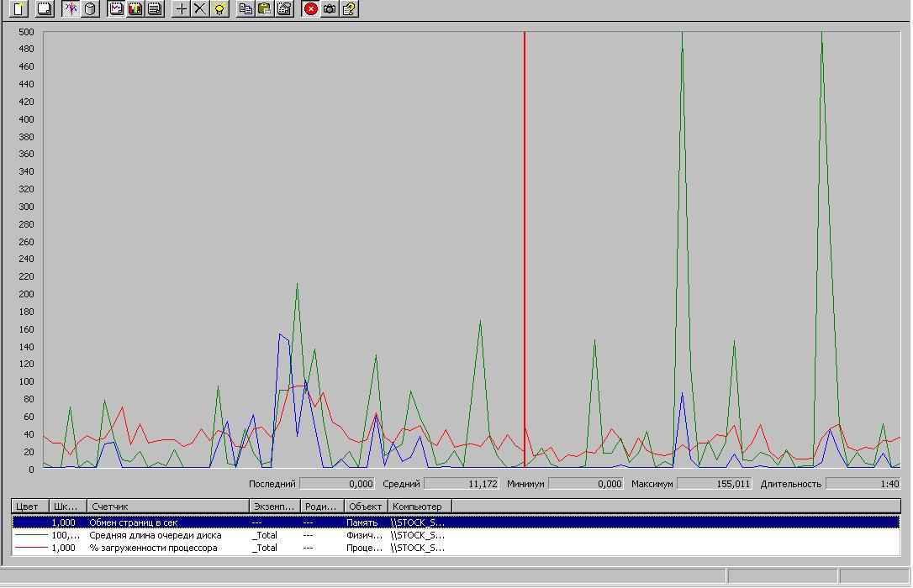The height and width of the screenshot is (588, 913).
Task: Click the Delete counter X icon
Action: [x=200, y=9]
